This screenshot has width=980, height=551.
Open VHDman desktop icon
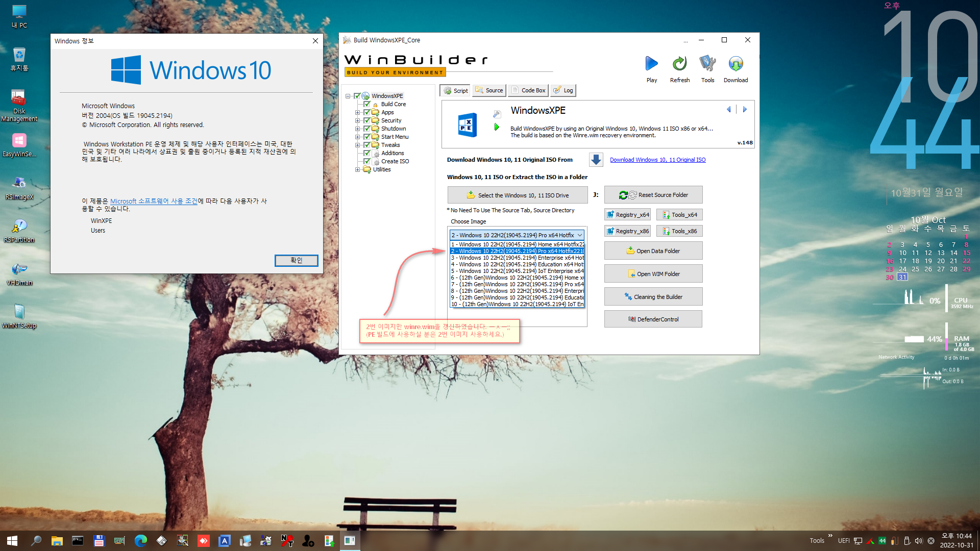coord(19,273)
